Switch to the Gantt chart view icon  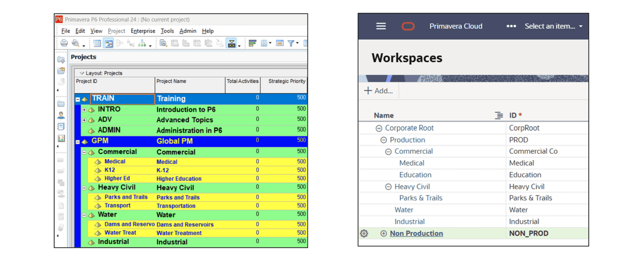[109, 43]
